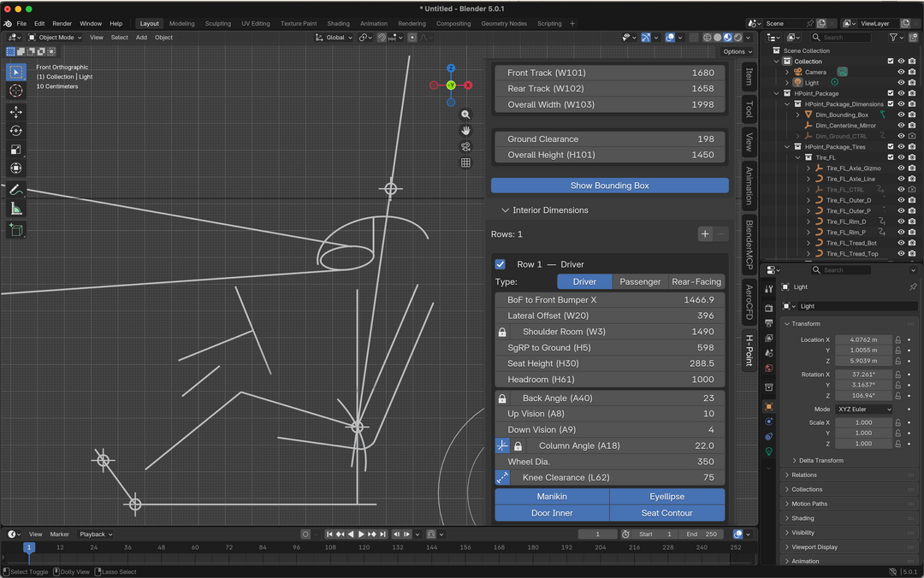Click the Manikin button
The height and width of the screenshot is (578, 924).
click(552, 497)
